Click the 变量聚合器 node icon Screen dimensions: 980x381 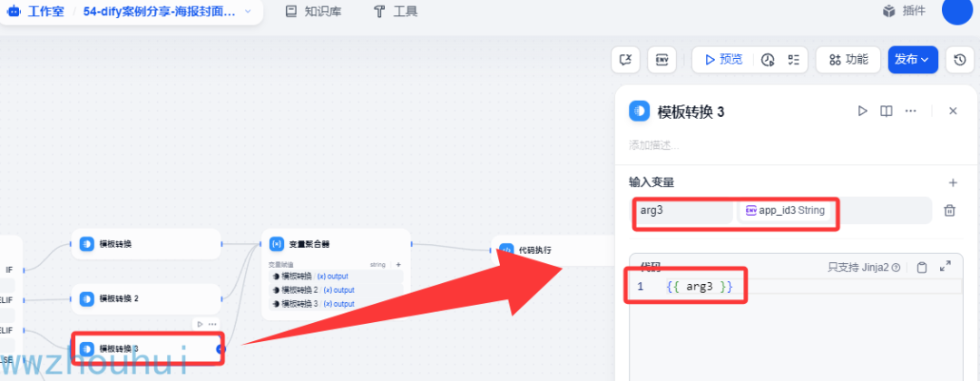276,244
